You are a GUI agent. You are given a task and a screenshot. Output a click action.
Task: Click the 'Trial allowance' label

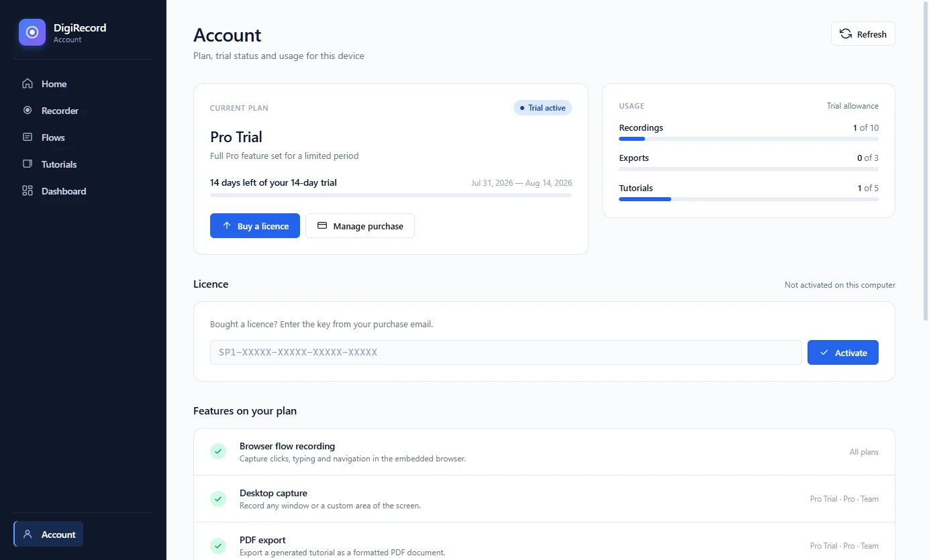pos(852,106)
